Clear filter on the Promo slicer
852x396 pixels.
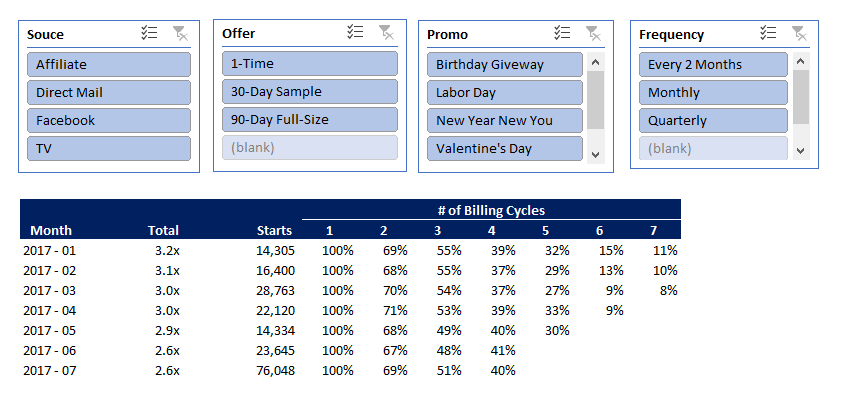point(593,33)
